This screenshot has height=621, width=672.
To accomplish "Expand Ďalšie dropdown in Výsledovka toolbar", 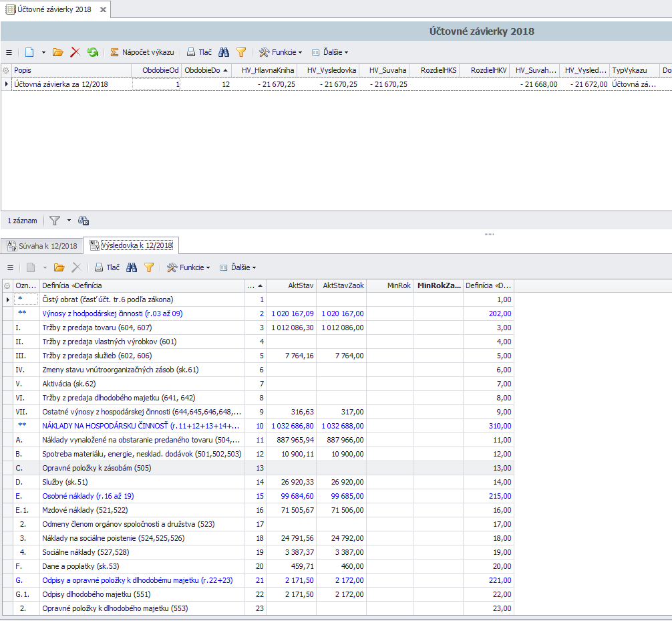I will click(237, 267).
